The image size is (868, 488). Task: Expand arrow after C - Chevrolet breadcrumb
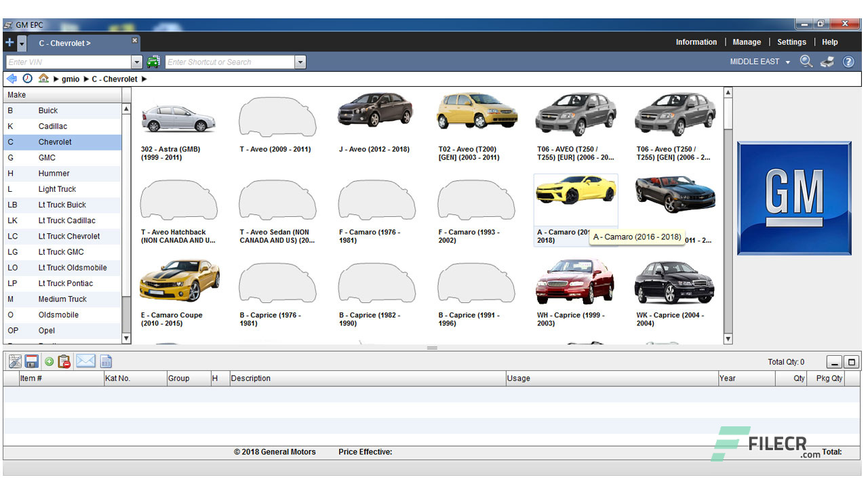[x=144, y=79]
